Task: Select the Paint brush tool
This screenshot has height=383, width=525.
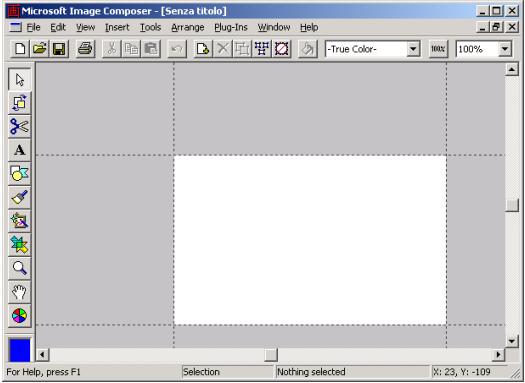Action: [x=19, y=198]
